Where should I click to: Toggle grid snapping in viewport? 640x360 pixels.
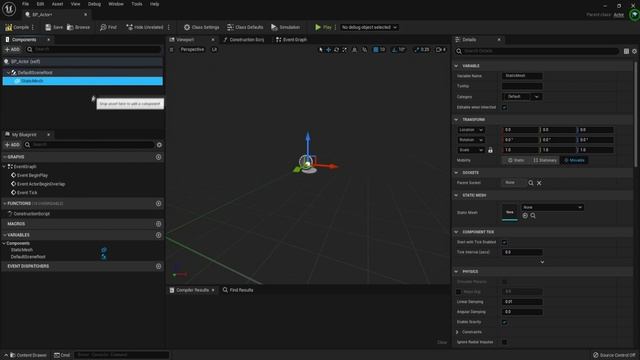pyautogui.click(x=376, y=50)
